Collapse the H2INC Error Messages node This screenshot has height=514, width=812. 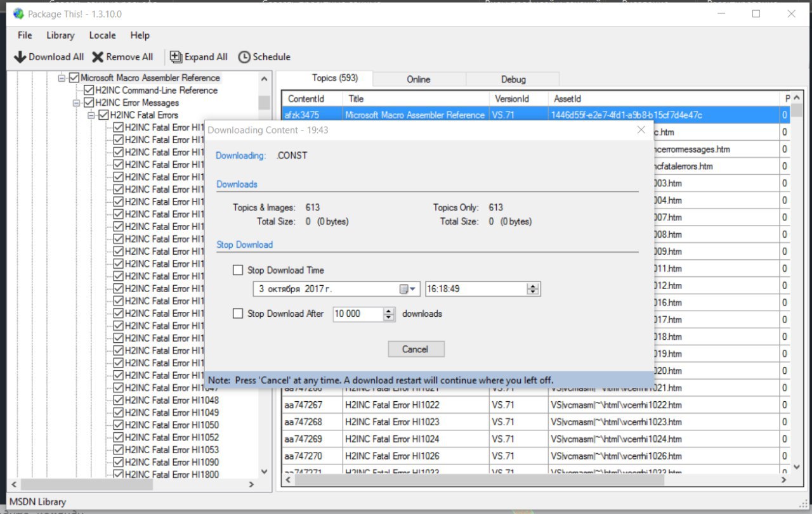point(77,103)
